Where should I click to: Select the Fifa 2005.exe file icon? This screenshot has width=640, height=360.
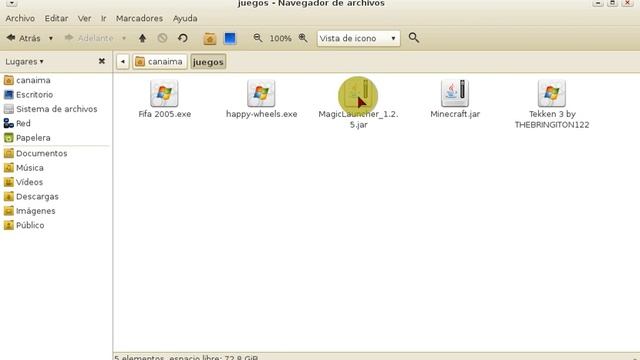point(164,93)
